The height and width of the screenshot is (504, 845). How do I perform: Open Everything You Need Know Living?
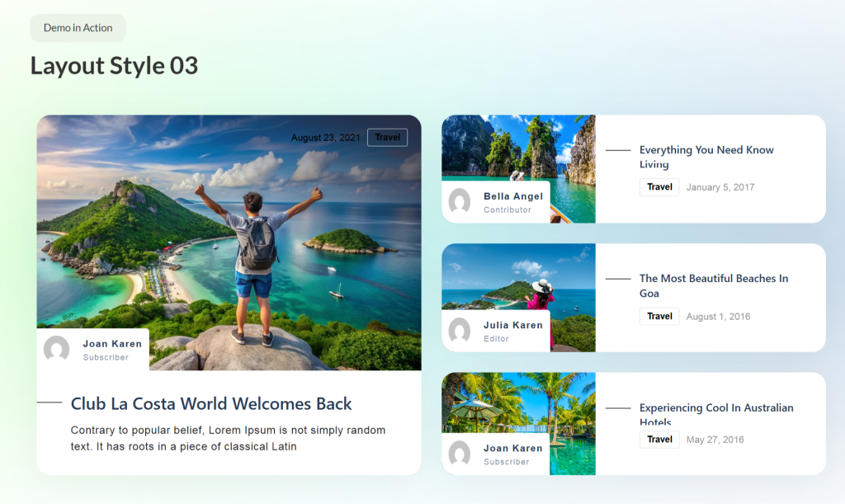point(706,157)
